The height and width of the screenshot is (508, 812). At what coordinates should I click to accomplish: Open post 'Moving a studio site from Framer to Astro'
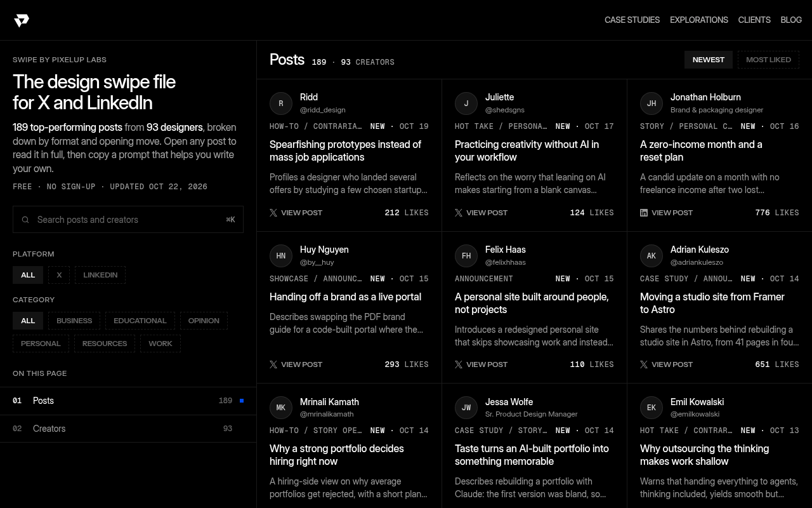[x=712, y=304]
